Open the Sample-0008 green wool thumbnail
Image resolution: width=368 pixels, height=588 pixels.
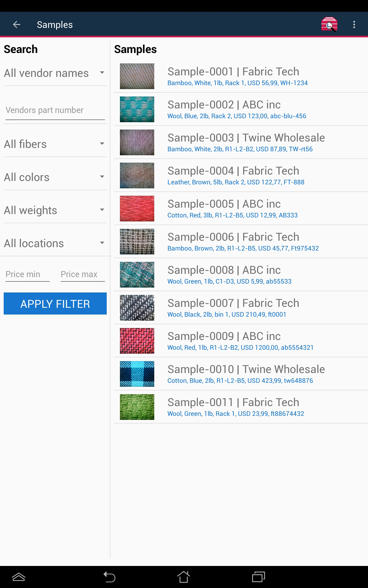[x=137, y=275]
